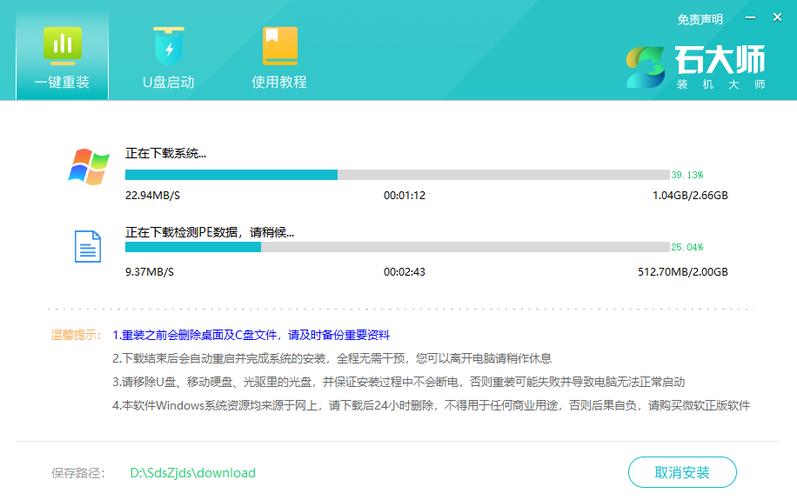The width and height of the screenshot is (797, 500).
Task: Open the 一键重装 tab
Action: pyautogui.click(x=62, y=55)
